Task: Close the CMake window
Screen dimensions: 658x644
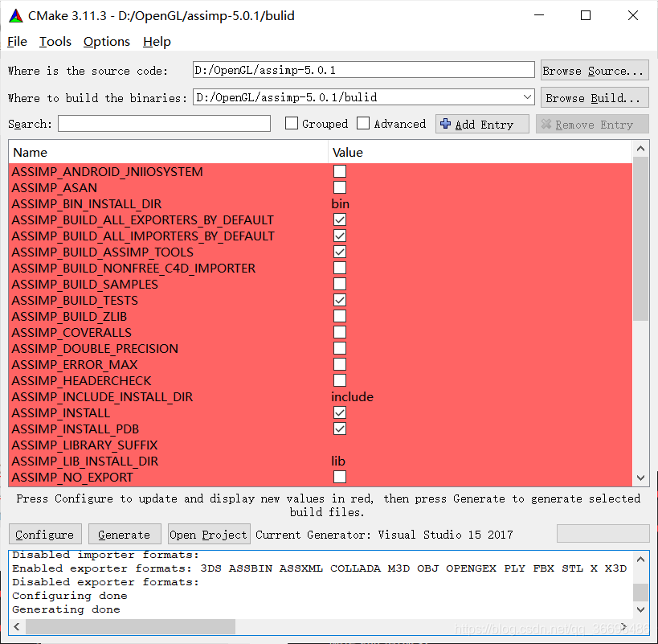Action: pos(633,15)
